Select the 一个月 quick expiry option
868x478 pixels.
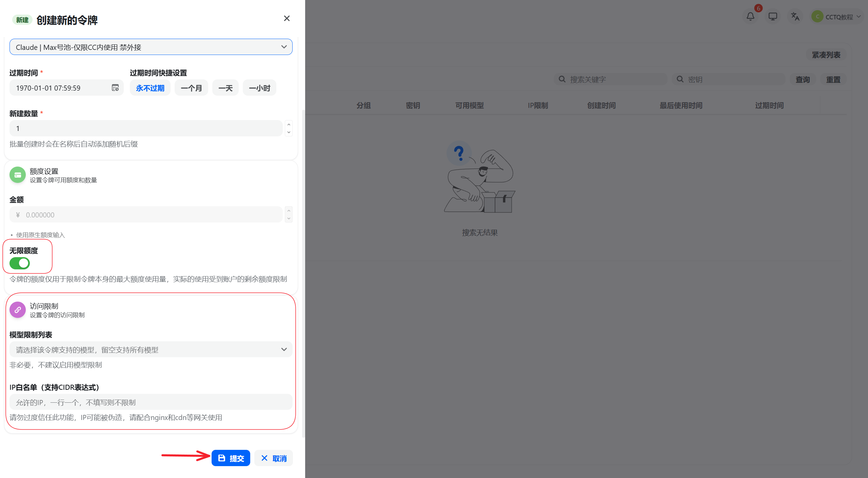191,88
